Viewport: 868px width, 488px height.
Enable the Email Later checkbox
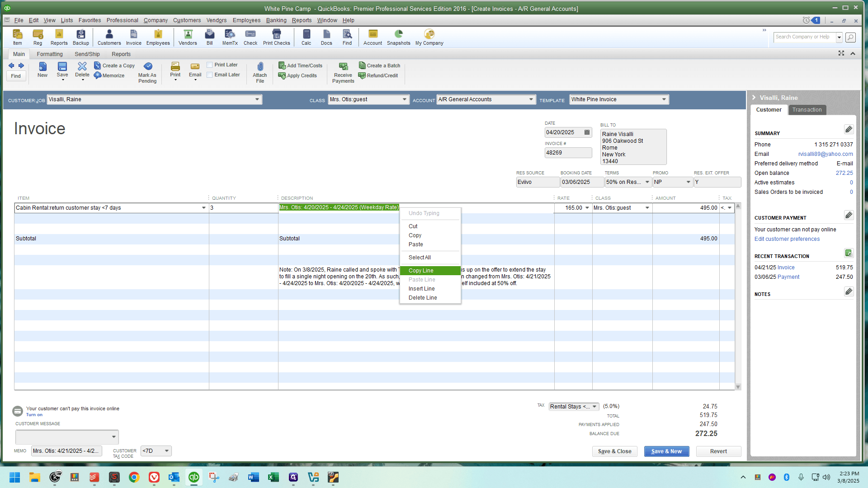[210, 75]
